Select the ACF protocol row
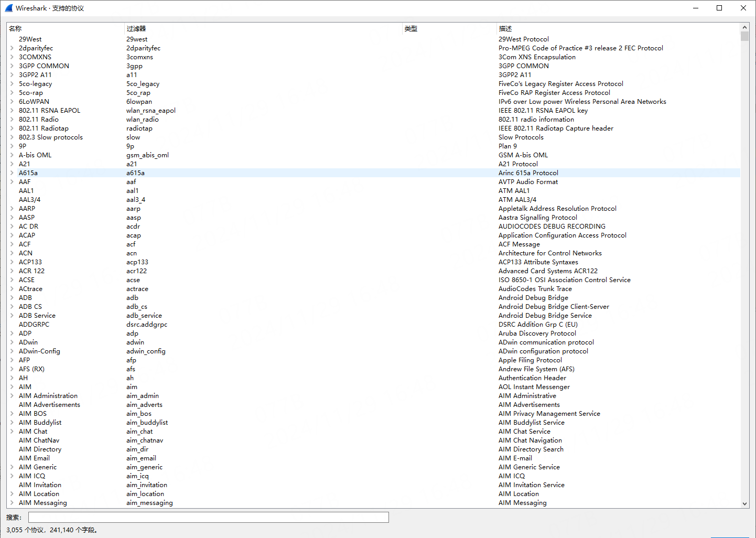This screenshot has height=538, width=756. tap(373, 244)
